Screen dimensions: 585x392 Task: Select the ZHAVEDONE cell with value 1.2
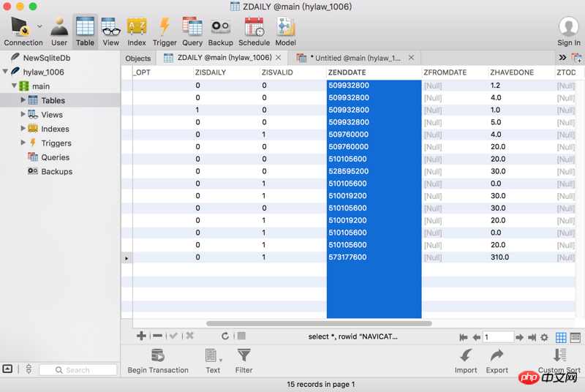click(x=521, y=86)
